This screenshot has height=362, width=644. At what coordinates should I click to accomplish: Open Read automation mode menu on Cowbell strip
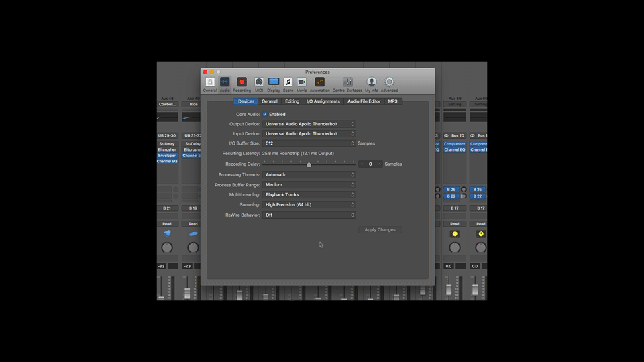point(167,224)
